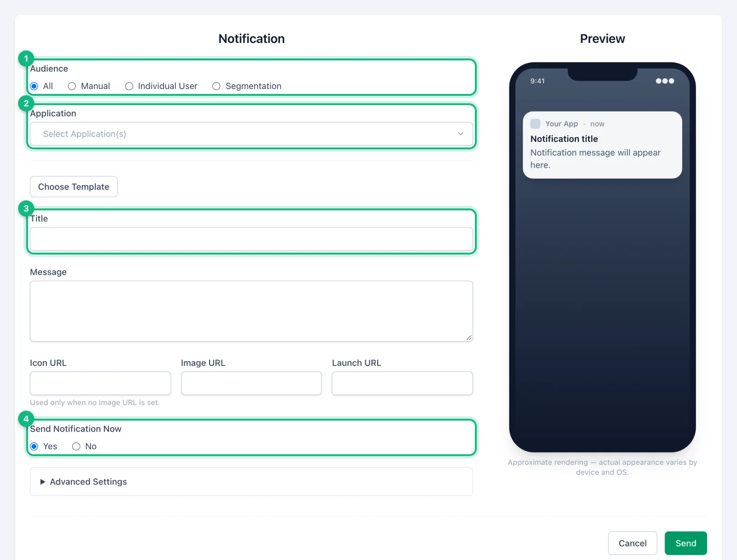737x560 pixels.
Task: Focus the Title input field
Action: [x=252, y=239]
